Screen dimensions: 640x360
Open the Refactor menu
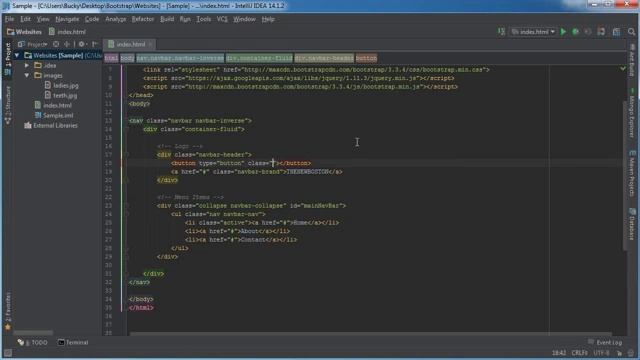click(x=143, y=19)
